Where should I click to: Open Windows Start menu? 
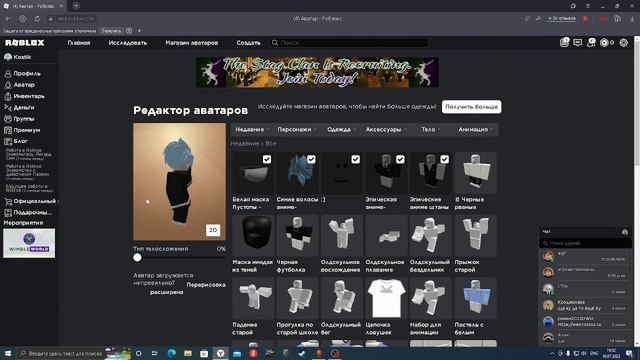8,353
